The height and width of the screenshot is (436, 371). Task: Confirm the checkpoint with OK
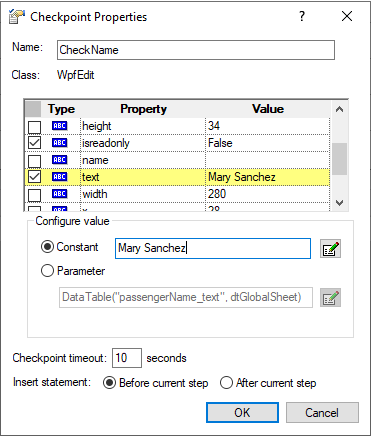242,413
